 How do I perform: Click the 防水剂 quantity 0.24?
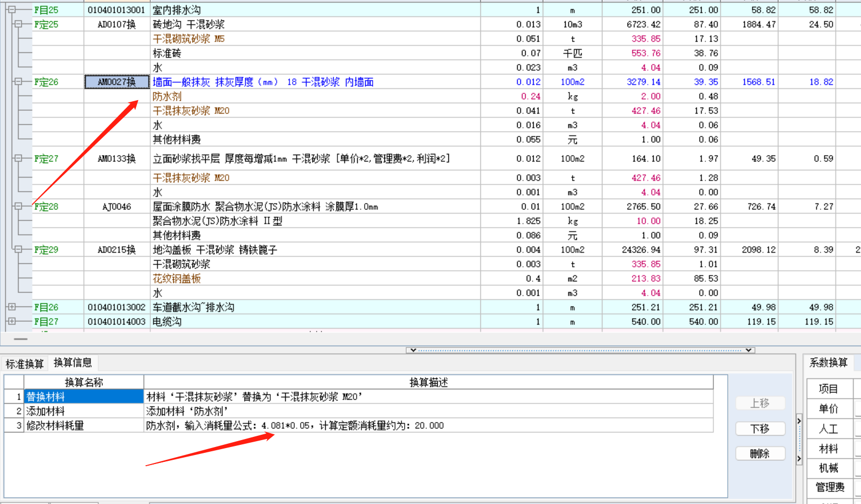tap(530, 96)
